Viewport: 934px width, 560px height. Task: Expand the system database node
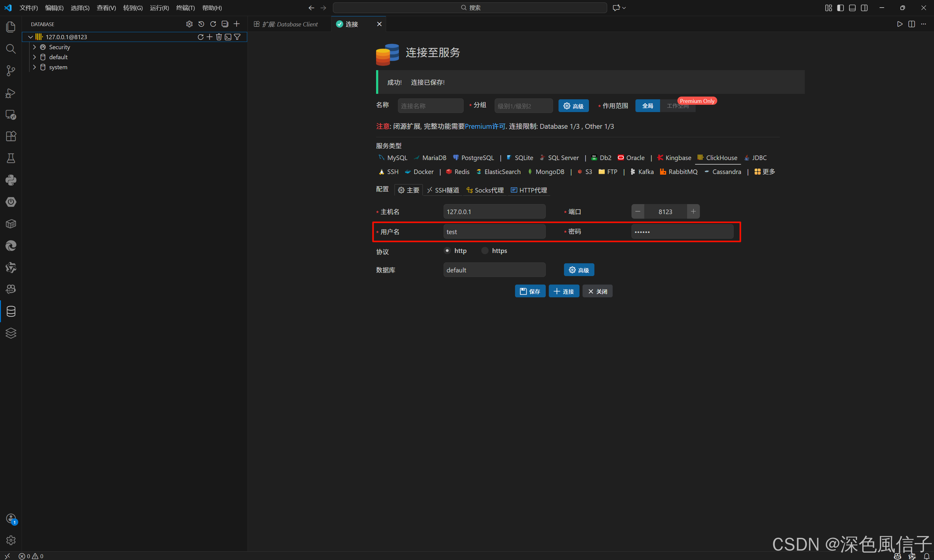click(x=34, y=67)
